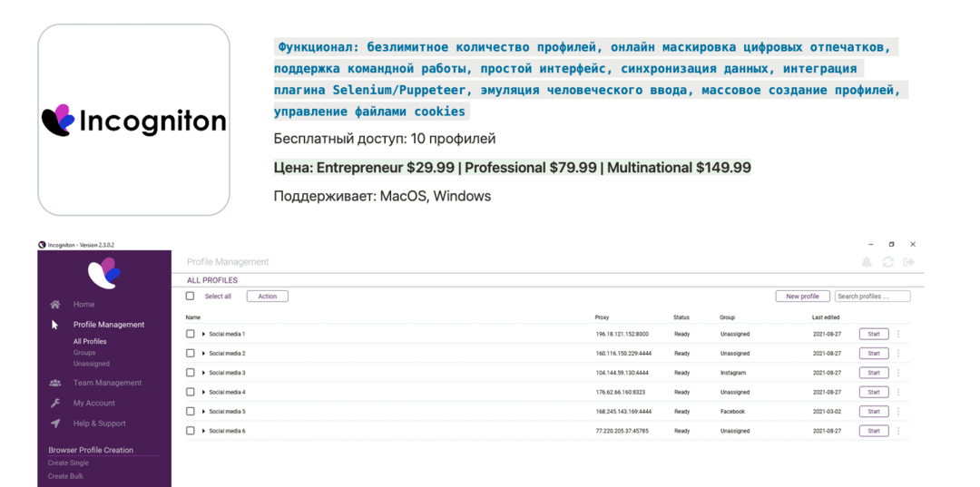Viewport: 980px width, 487px height.
Task: Expand the Social media 6 row arrow
Action: click(204, 431)
